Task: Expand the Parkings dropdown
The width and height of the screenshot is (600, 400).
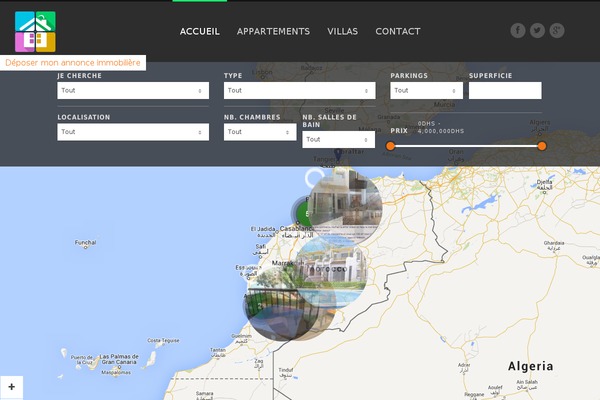Action: coord(426,90)
